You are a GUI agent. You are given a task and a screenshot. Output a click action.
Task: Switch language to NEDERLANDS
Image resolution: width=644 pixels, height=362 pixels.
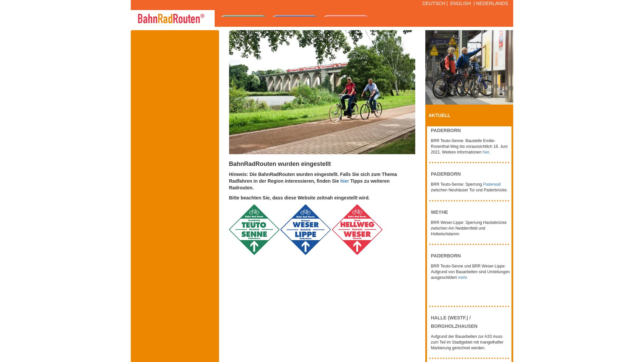(x=492, y=3)
